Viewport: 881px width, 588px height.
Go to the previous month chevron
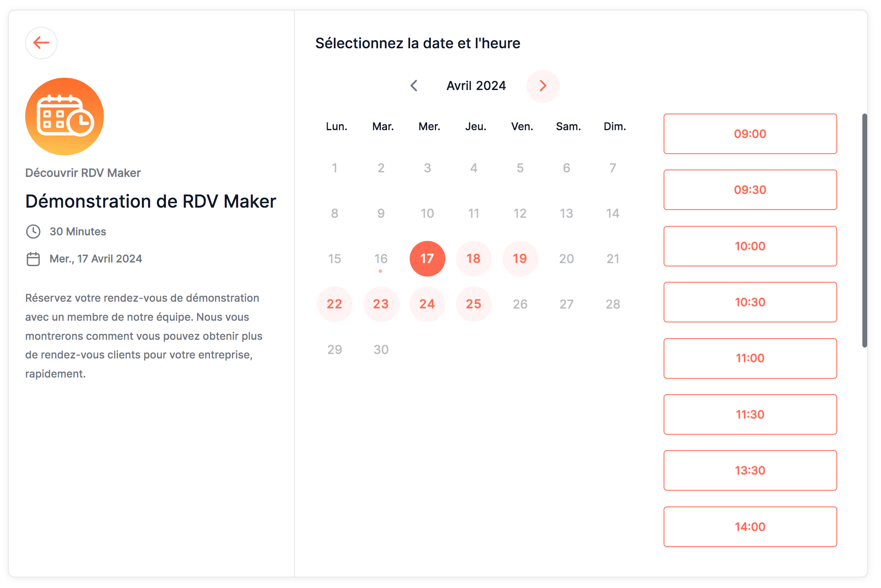pos(414,86)
